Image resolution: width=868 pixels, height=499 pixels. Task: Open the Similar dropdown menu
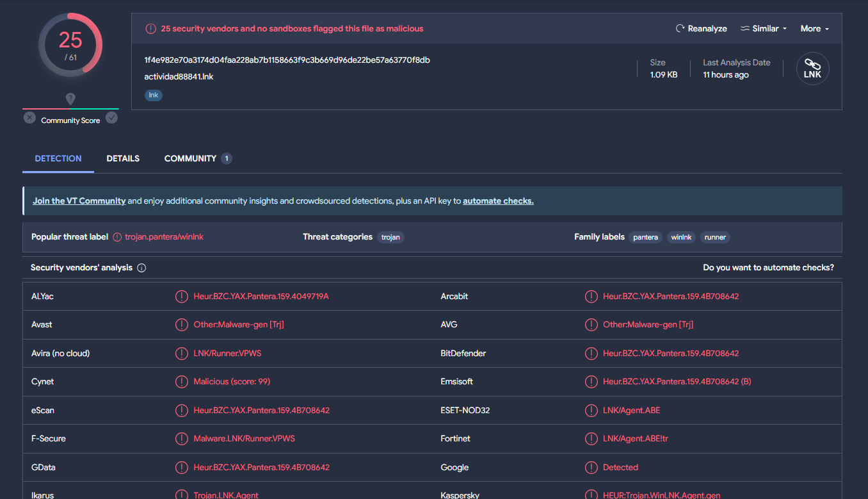click(x=764, y=29)
